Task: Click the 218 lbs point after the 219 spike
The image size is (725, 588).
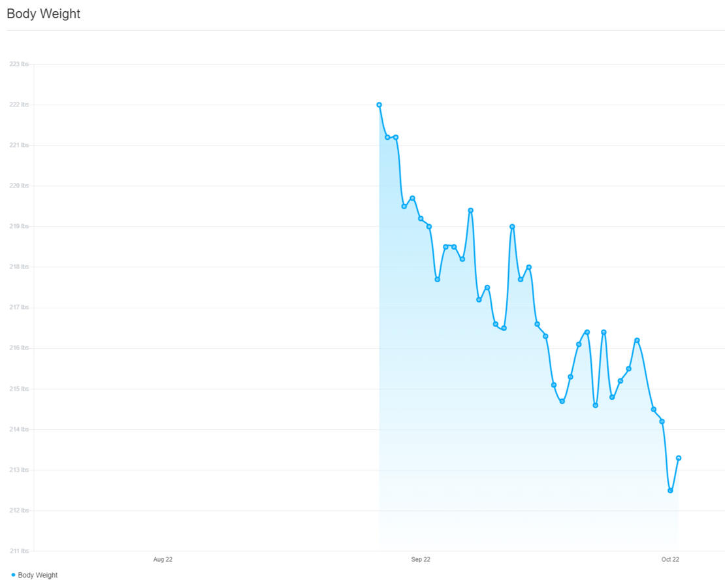Action: tap(528, 267)
